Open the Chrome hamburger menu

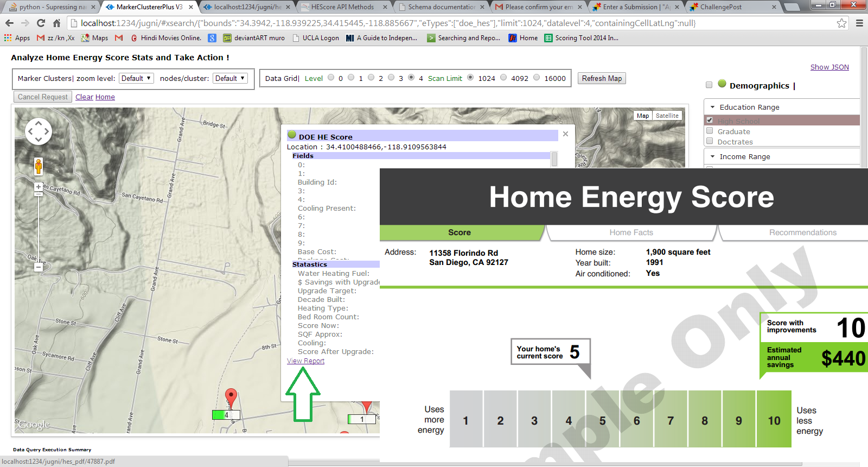[859, 23]
